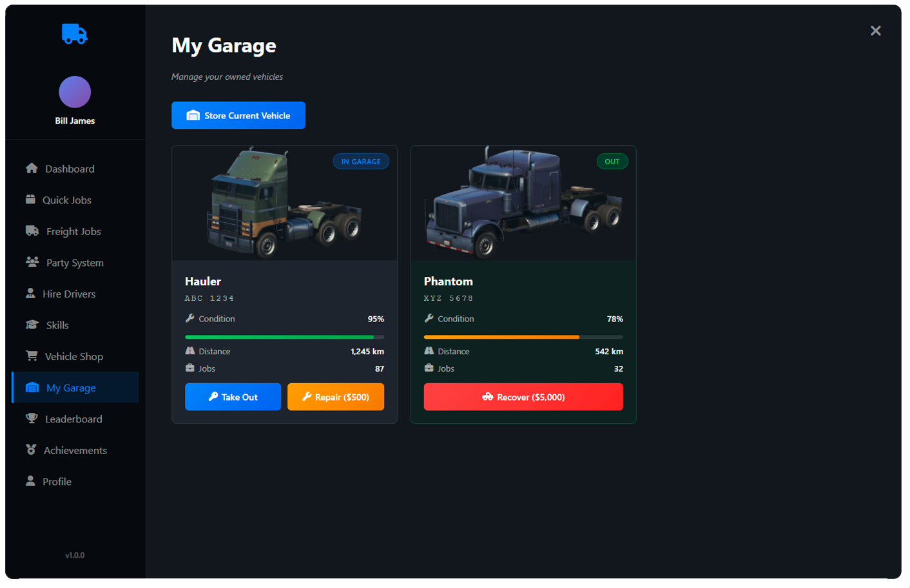Click the My Garage warehouse icon
This screenshot has height=588, width=910.
[32, 387]
